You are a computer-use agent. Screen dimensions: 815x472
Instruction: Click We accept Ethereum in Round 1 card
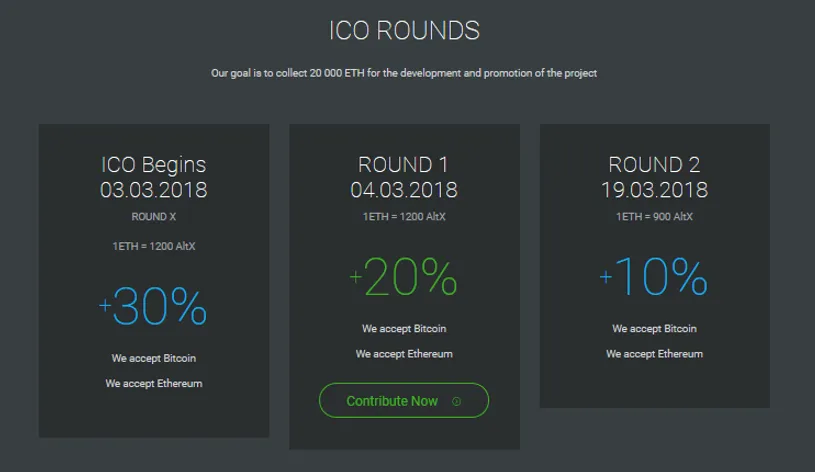point(404,354)
